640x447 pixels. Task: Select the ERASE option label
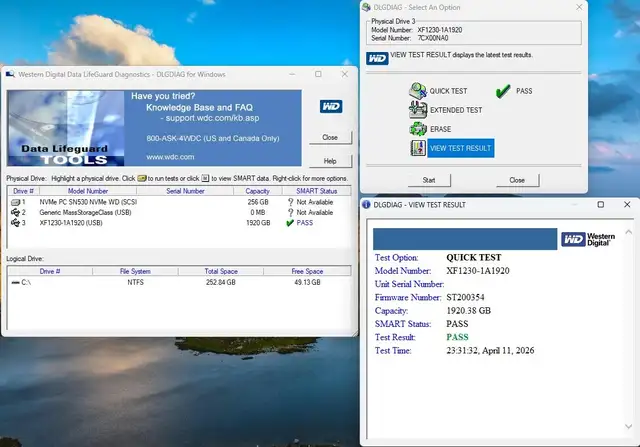(x=440, y=129)
